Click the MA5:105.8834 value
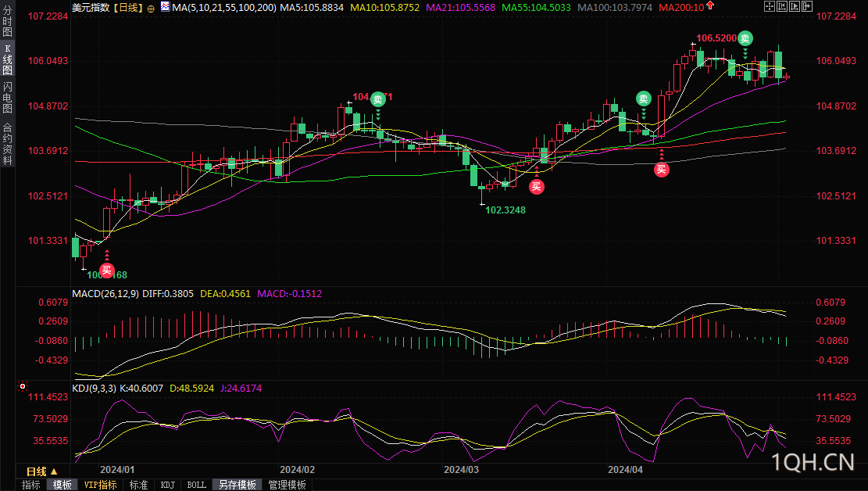This screenshot has height=491, width=868. point(312,8)
